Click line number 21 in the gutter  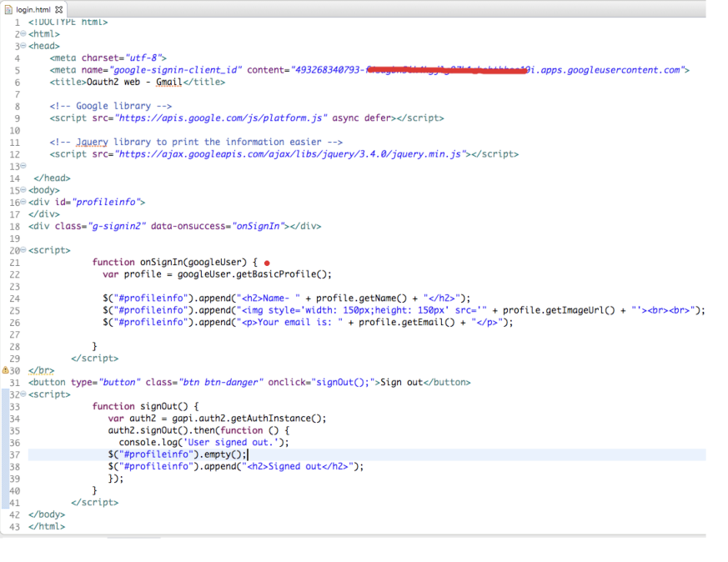point(15,263)
